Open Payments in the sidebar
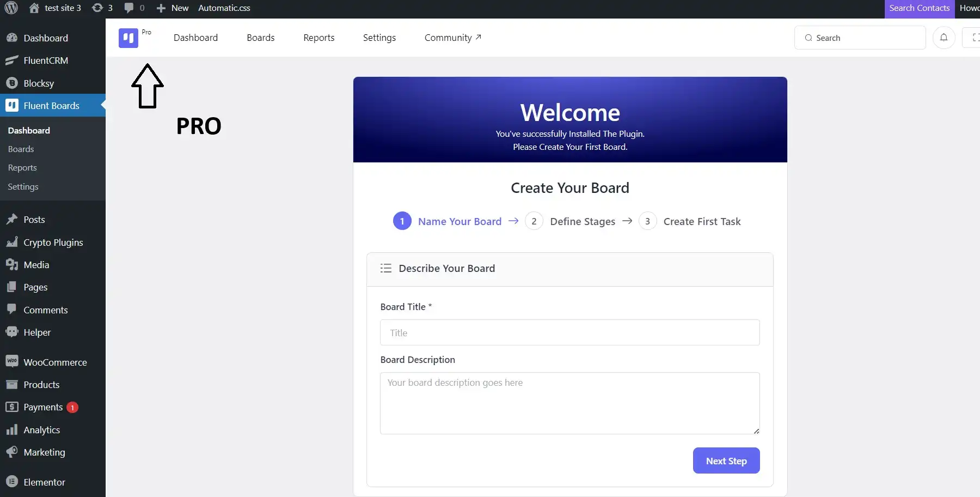The image size is (980, 497). point(53,407)
